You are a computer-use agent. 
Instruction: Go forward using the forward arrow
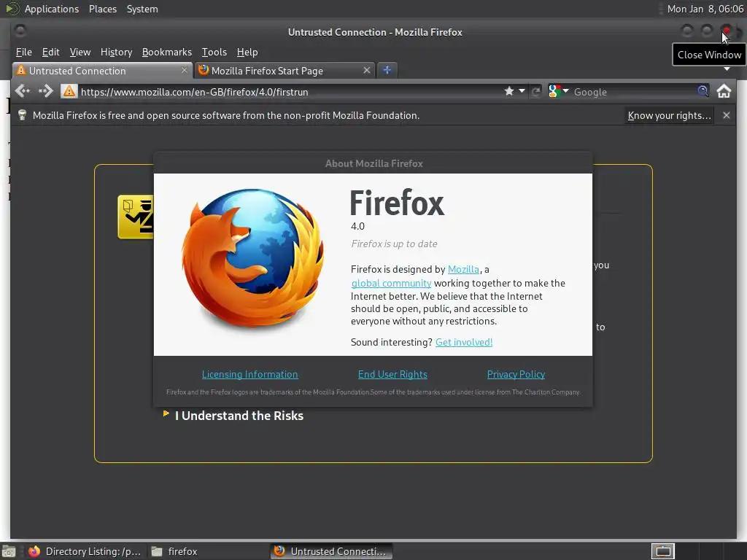[46, 91]
